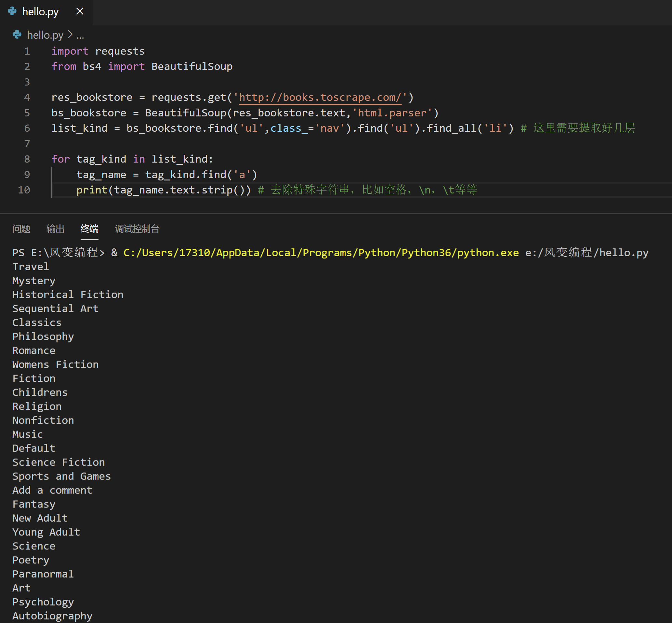Image resolution: width=672 pixels, height=623 pixels.
Task: Click the Python icon on hello.py tab
Action: (12, 11)
